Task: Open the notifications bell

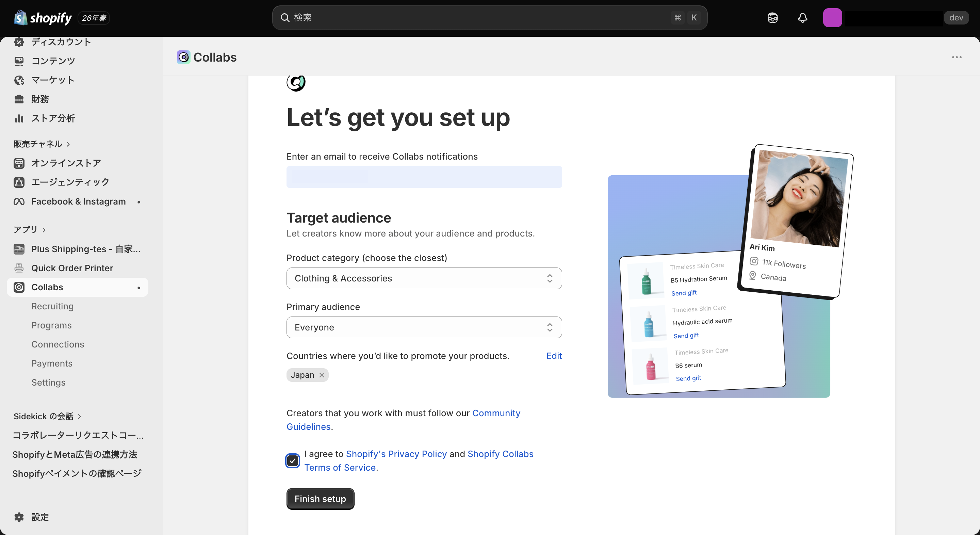Action: [x=802, y=17]
